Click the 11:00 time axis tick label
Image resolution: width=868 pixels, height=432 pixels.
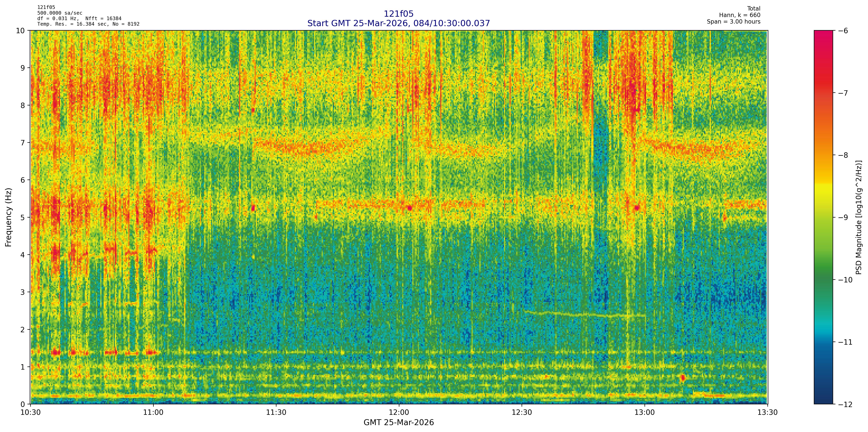click(153, 412)
